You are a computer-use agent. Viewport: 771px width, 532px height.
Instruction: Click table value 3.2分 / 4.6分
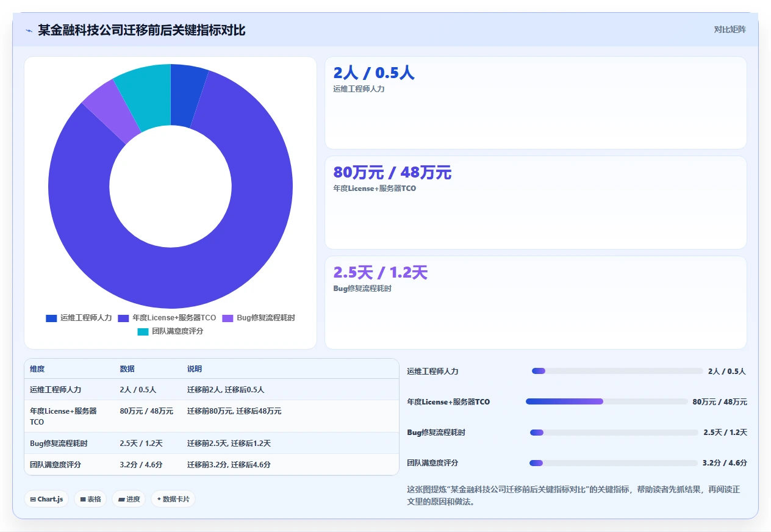tap(141, 465)
